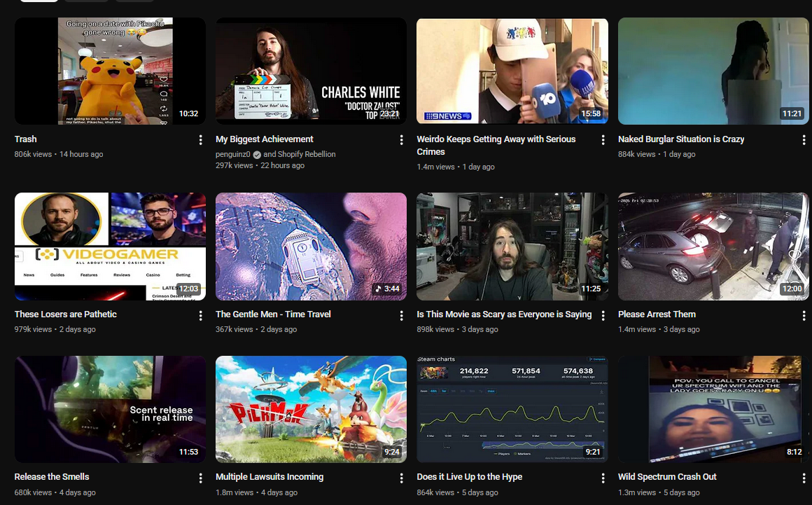
Task: Click '979k views' under These Losers are Pathetic
Action: [x=33, y=329]
